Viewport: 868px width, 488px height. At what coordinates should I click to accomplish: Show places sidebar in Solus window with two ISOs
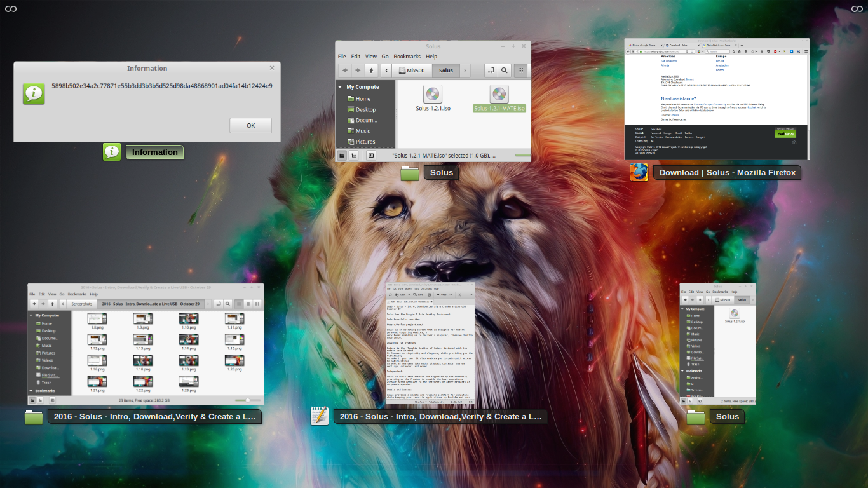coord(342,154)
